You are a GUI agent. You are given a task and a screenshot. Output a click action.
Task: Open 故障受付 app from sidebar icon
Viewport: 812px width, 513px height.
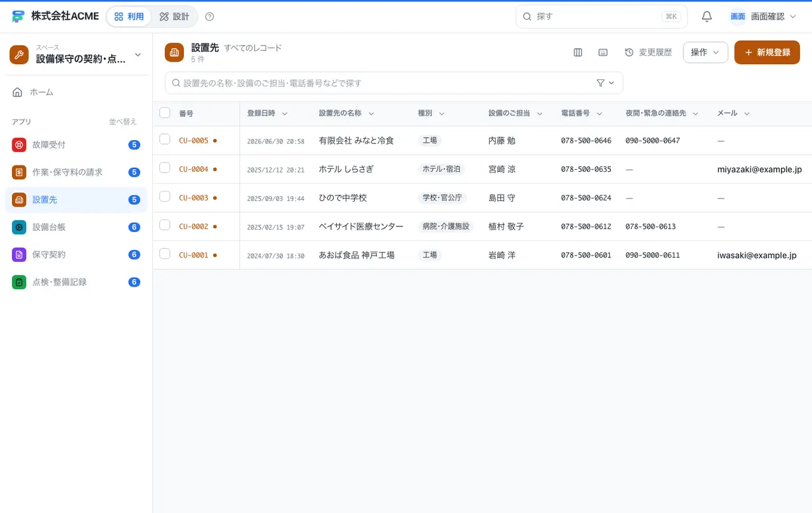[x=19, y=145]
